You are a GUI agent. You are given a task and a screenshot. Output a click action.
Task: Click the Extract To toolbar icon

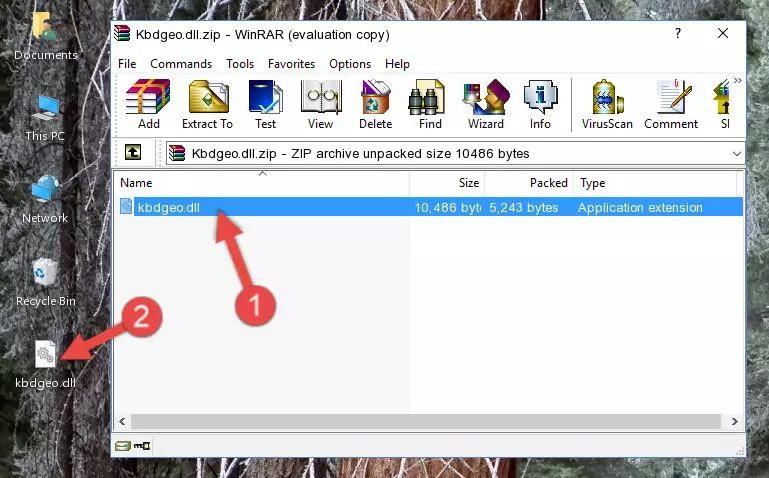[x=207, y=104]
